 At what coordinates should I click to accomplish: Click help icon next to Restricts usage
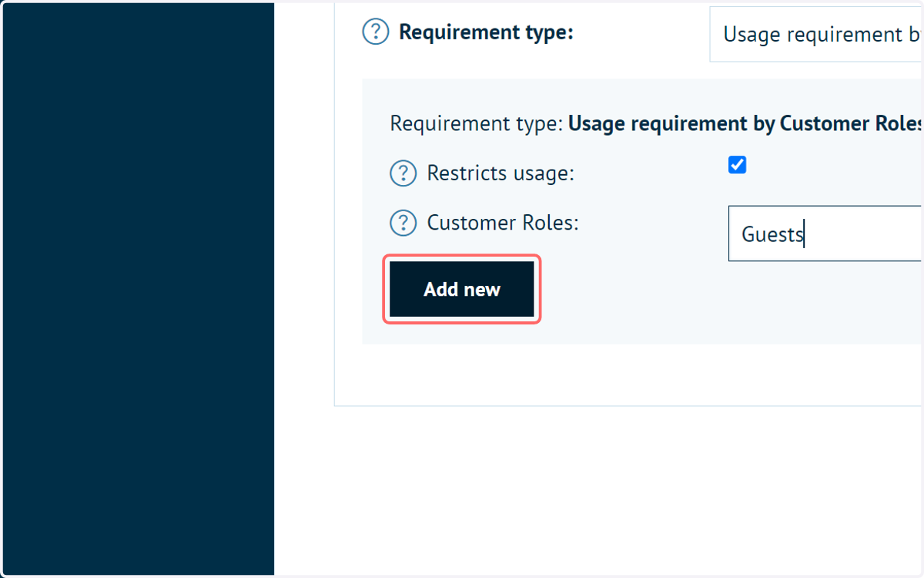click(x=403, y=173)
